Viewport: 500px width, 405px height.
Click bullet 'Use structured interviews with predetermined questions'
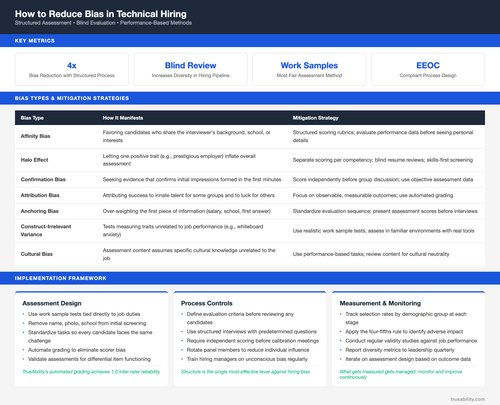[x=252, y=332]
